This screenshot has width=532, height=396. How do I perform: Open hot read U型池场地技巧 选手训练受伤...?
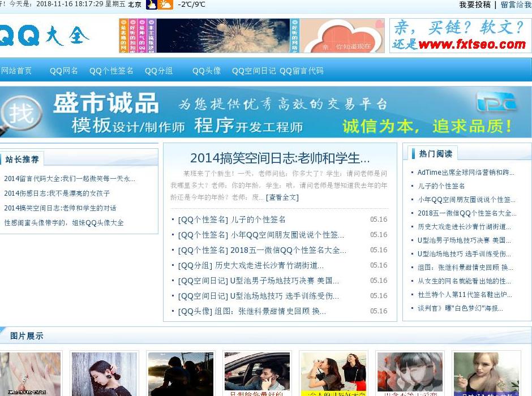(464, 253)
